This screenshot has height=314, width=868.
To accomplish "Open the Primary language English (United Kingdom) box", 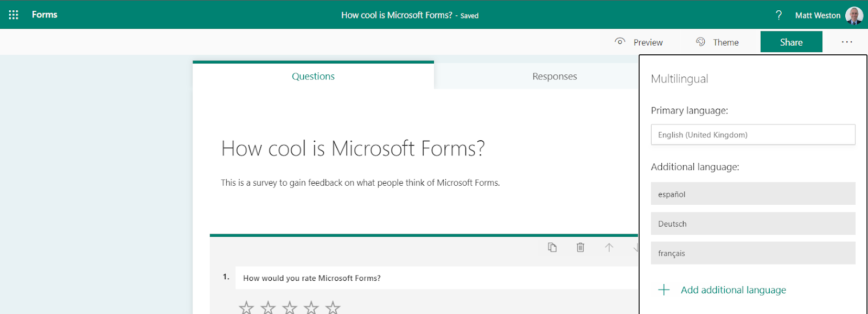I will [x=753, y=135].
